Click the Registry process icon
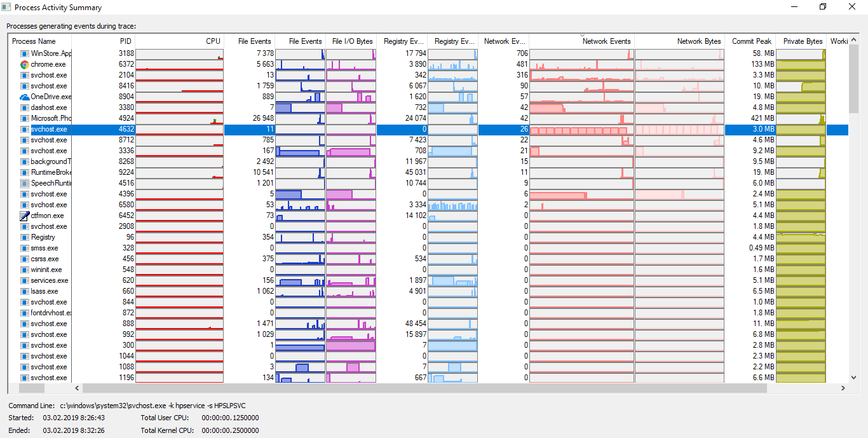The width and height of the screenshot is (868, 438). [25, 237]
